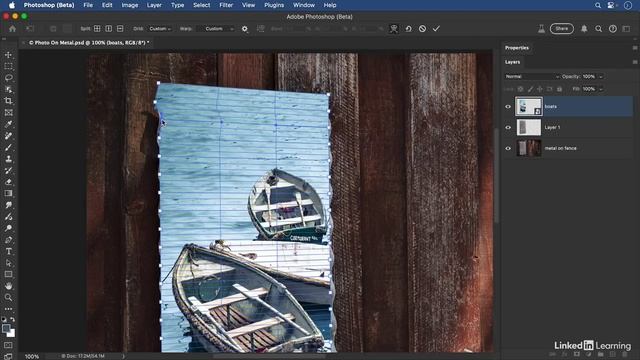Toggle lock position icon

[x=540, y=89]
